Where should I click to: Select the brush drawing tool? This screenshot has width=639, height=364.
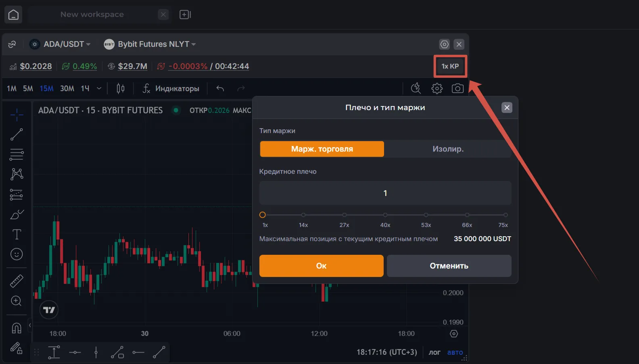click(17, 214)
